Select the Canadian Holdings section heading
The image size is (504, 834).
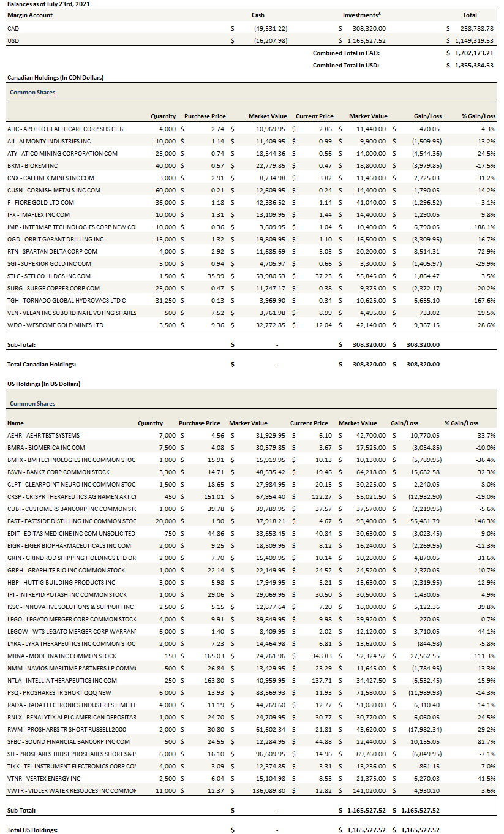[x=55, y=78]
